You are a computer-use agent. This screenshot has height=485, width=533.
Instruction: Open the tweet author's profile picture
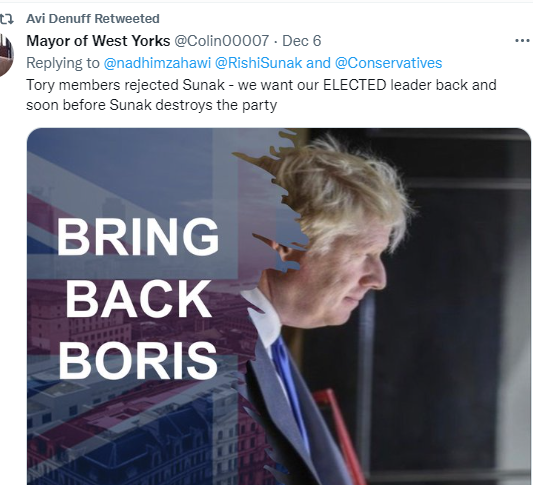tap(6, 55)
